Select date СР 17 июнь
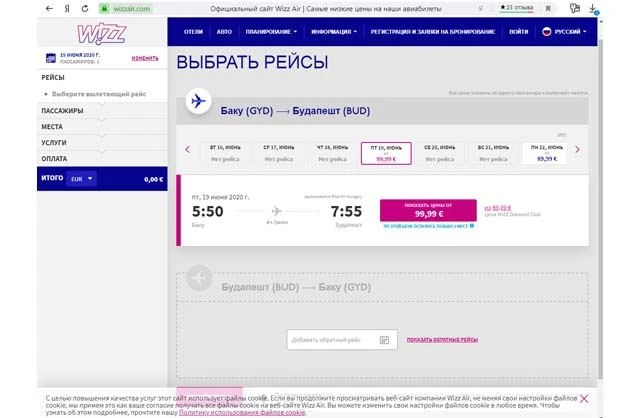 [279, 153]
